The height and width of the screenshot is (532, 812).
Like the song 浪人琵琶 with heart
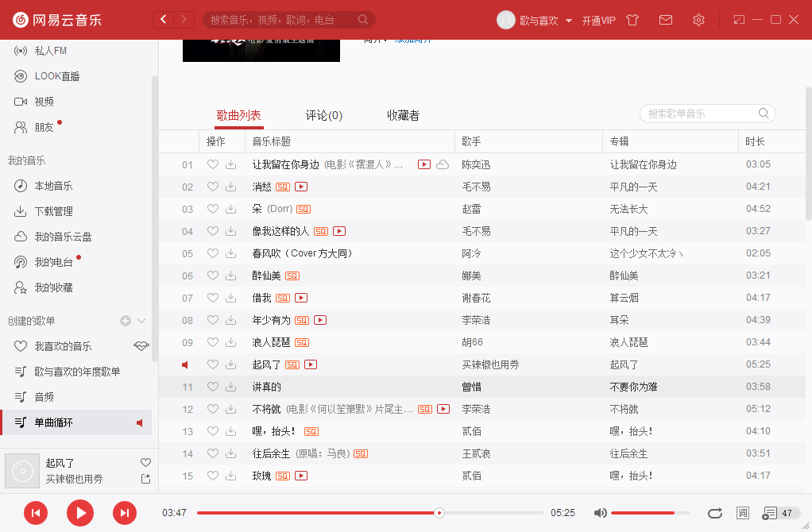[212, 342]
